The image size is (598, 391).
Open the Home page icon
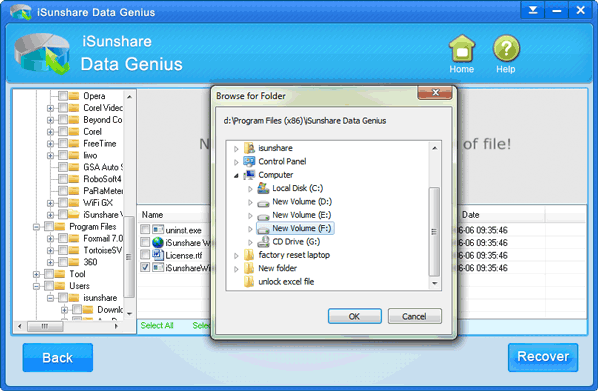click(x=462, y=49)
